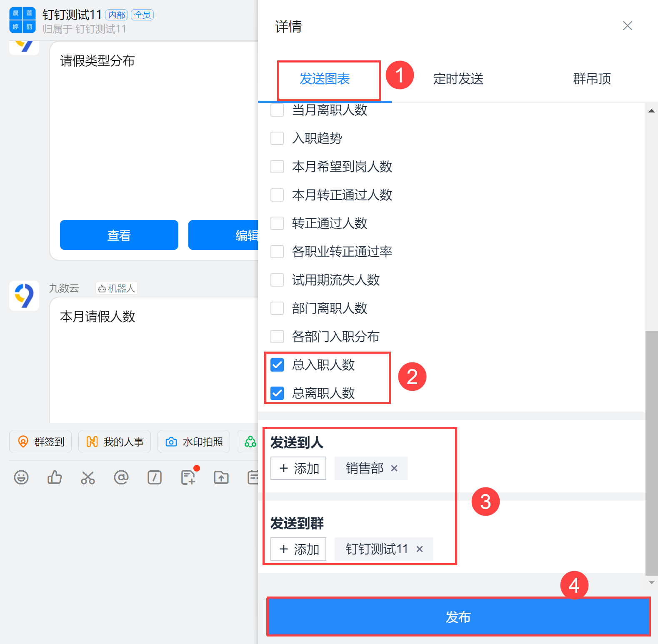Click the @ mention icon
This screenshot has height=644, width=658.
pyautogui.click(x=121, y=477)
